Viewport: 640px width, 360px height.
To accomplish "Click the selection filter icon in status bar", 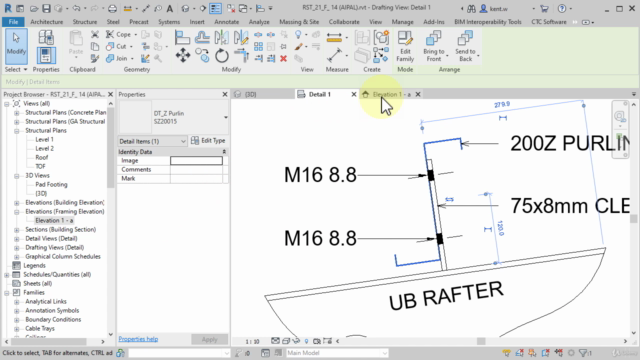I will (584, 353).
